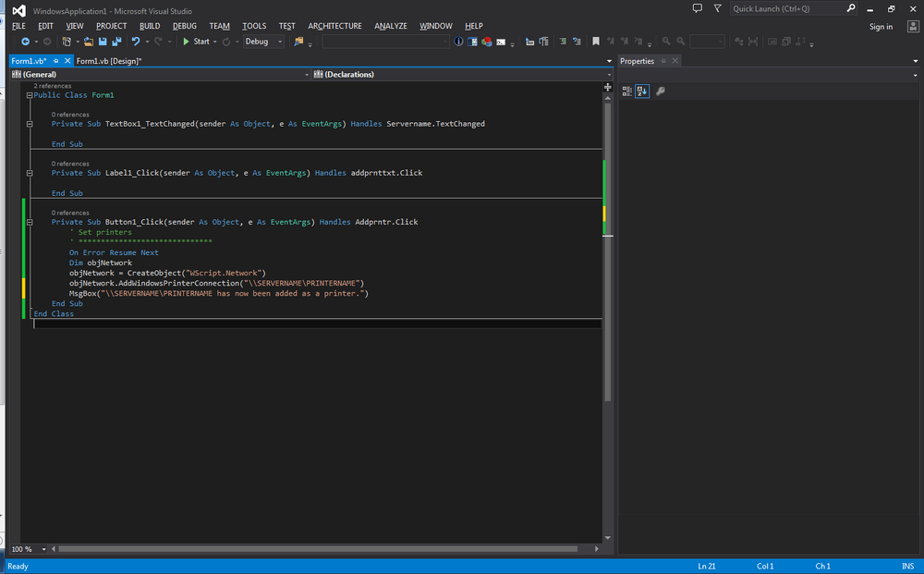Click the blue info circle toolbar icon
Screen dimensions: 924x574
tap(458, 42)
